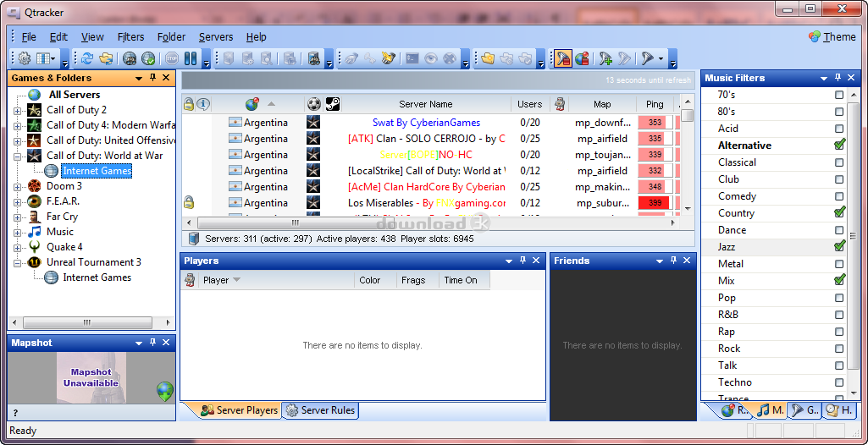Click the robot bots column header in server list
The width and height of the screenshot is (868, 445).
(x=560, y=104)
